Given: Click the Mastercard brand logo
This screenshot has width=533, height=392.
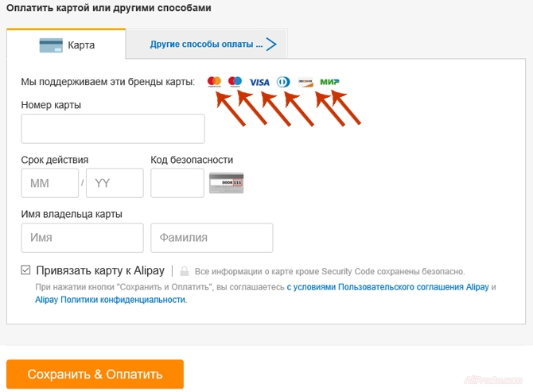Looking at the screenshot, I should click(214, 82).
